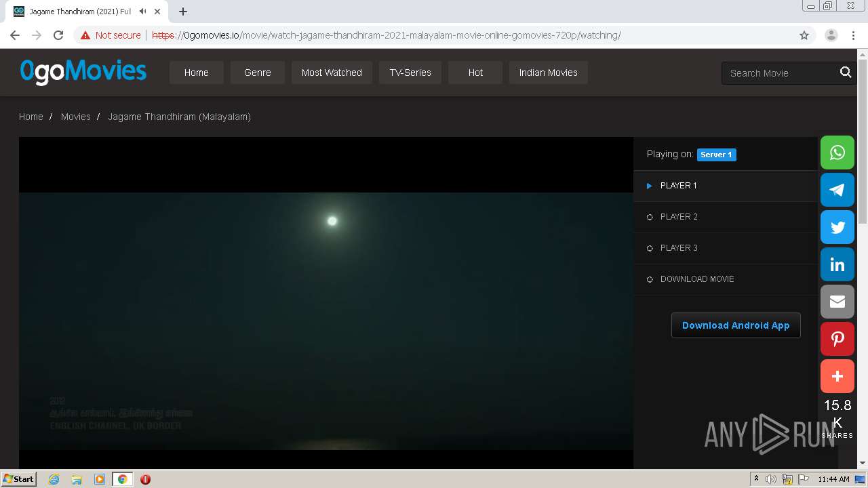Click the browser address bar URL
868x488 pixels.
pos(386,35)
